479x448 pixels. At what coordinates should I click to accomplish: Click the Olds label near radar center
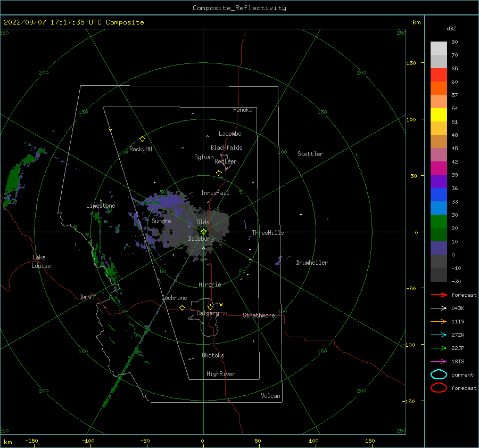pos(203,222)
